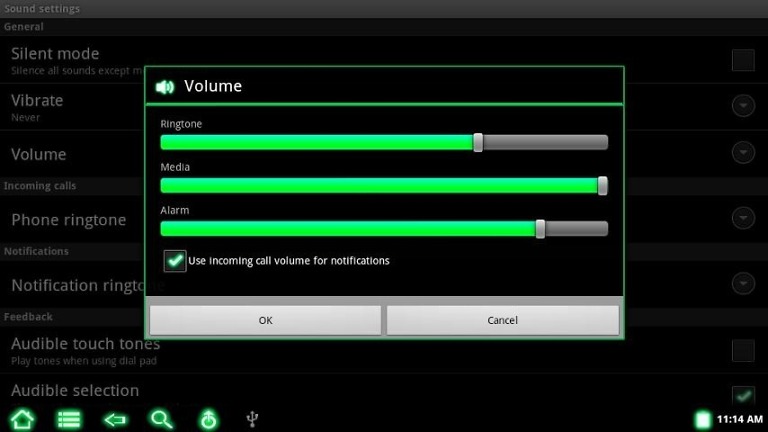
Task: Tap the Home icon in bottom bar
Action: click(23, 419)
